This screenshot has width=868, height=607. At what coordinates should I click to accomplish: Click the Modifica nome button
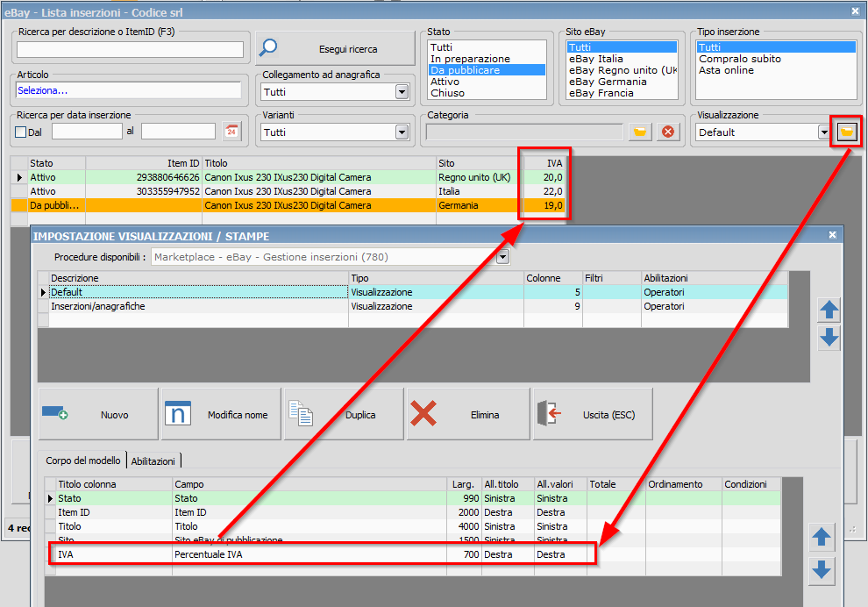pyautogui.click(x=222, y=414)
